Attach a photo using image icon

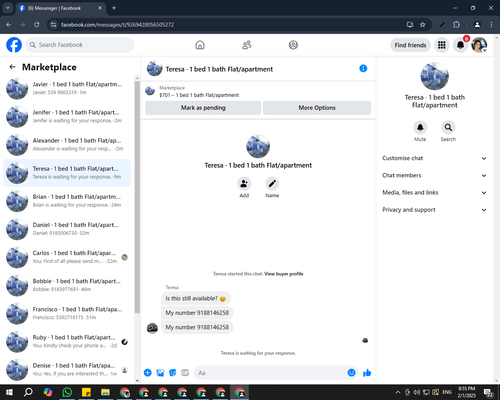coord(160,373)
